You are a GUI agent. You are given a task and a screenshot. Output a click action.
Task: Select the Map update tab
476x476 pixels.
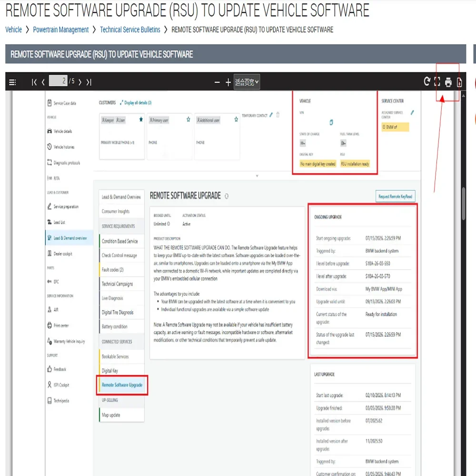point(121,415)
